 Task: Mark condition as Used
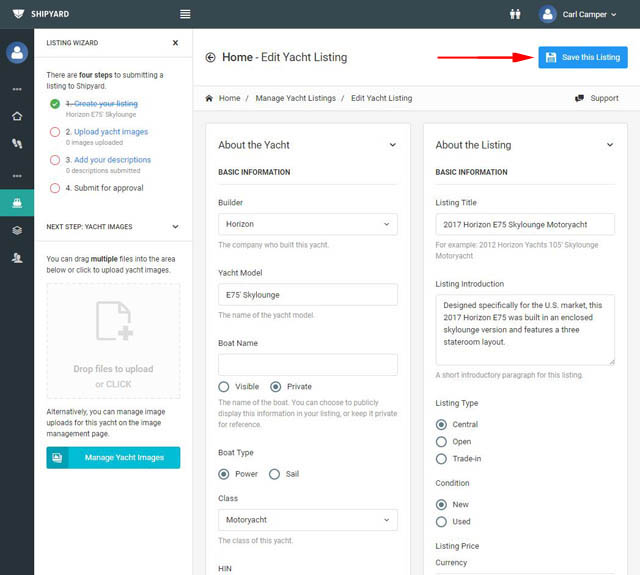pos(442,521)
